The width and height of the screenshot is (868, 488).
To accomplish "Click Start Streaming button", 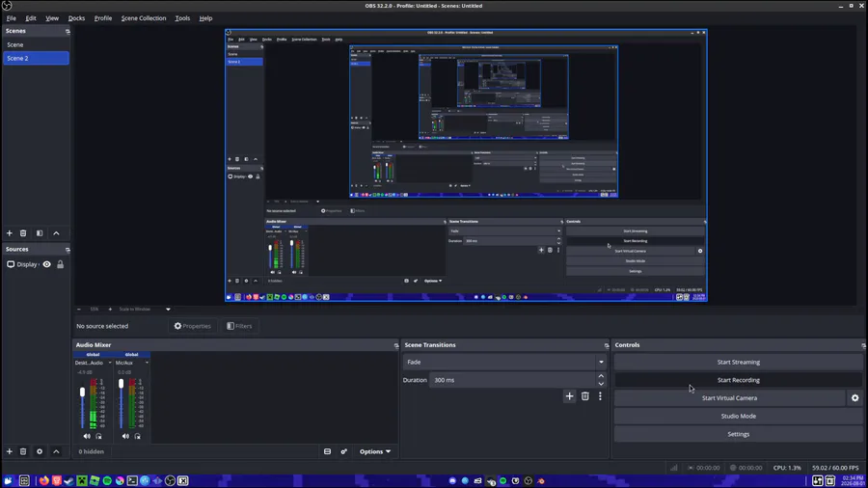I will point(739,362).
